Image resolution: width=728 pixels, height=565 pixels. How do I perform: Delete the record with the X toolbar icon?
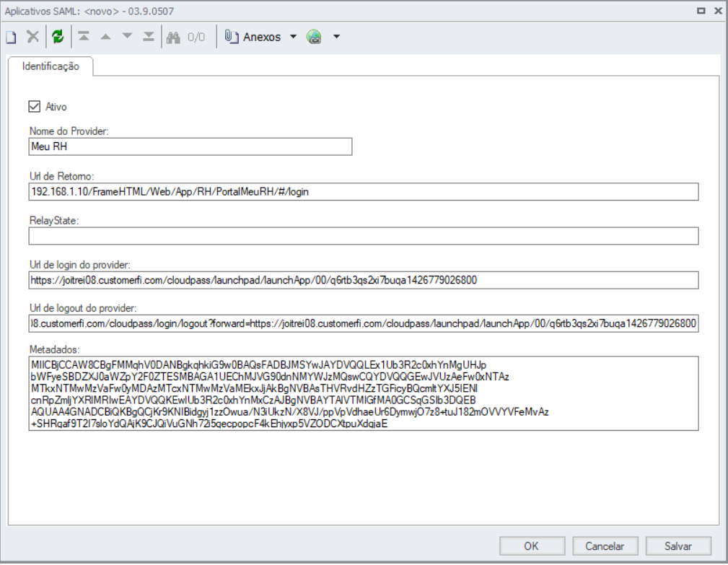(x=32, y=37)
